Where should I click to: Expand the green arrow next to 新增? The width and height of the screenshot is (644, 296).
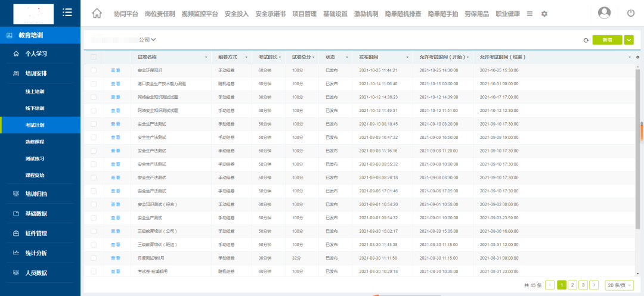click(628, 40)
